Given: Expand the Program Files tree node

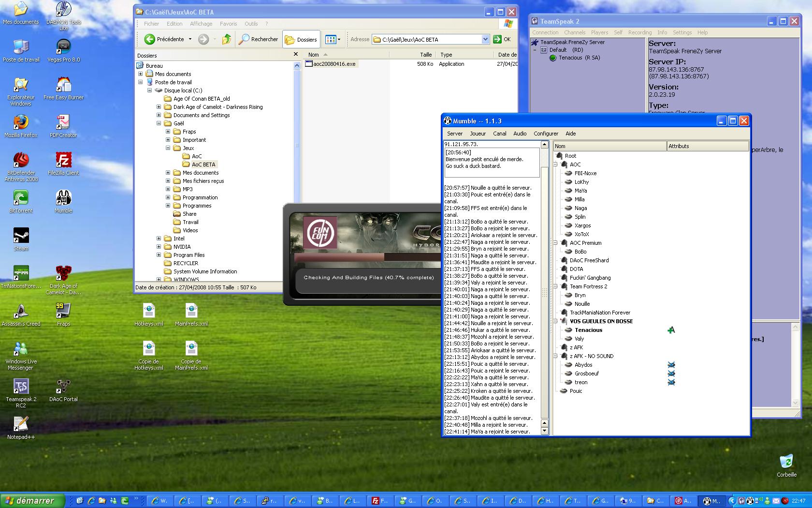Looking at the screenshot, I should coord(159,255).
